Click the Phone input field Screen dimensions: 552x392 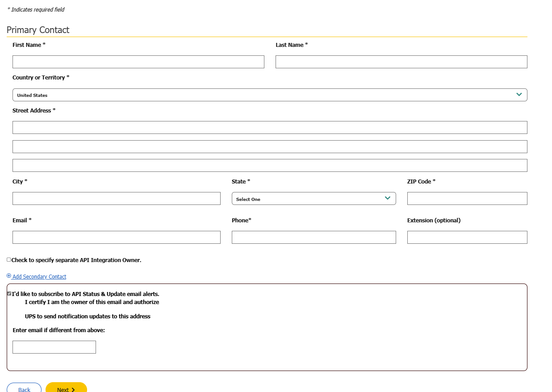[x=314, y=237]
